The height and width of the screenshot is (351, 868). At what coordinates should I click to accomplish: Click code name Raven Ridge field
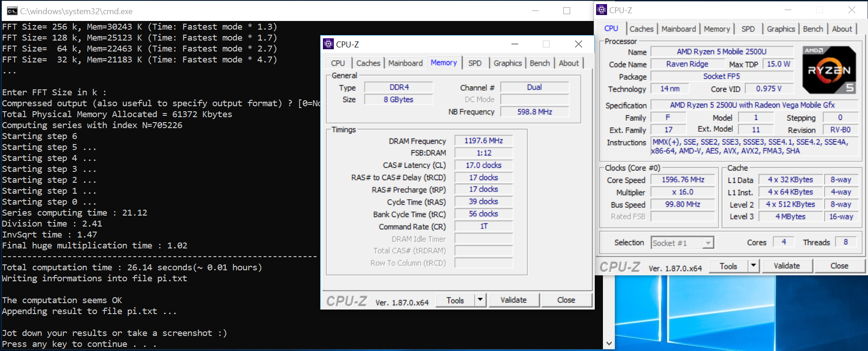(x=687, y=64)
